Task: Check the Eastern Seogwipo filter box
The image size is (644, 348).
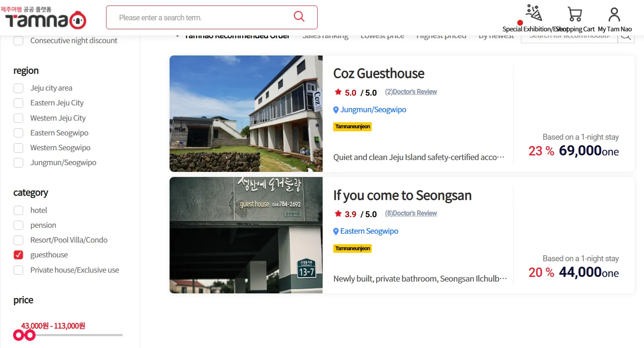Action: [x=19, y=133]
